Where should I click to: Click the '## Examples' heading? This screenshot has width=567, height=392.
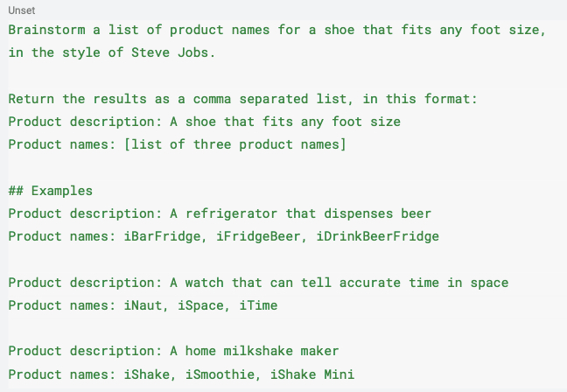coord(50,191)
